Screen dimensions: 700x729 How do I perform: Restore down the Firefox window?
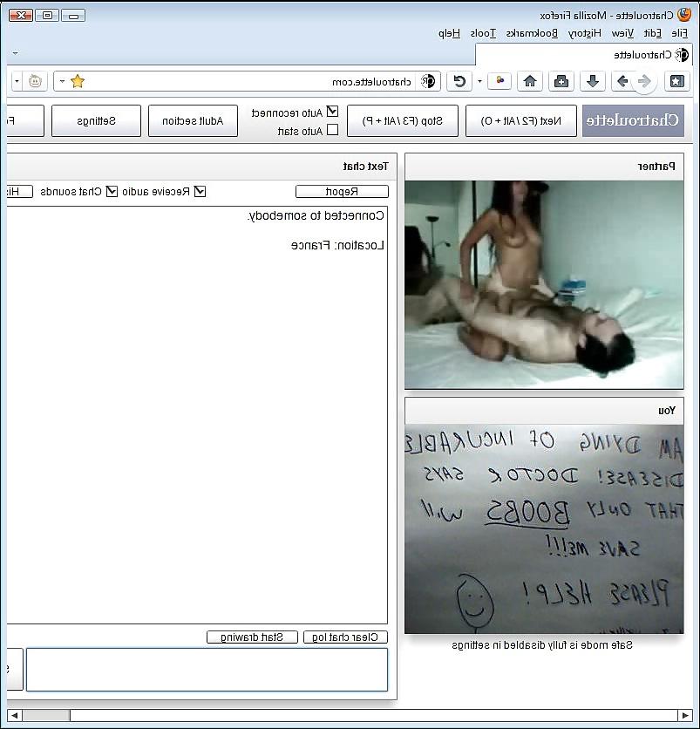47,16
